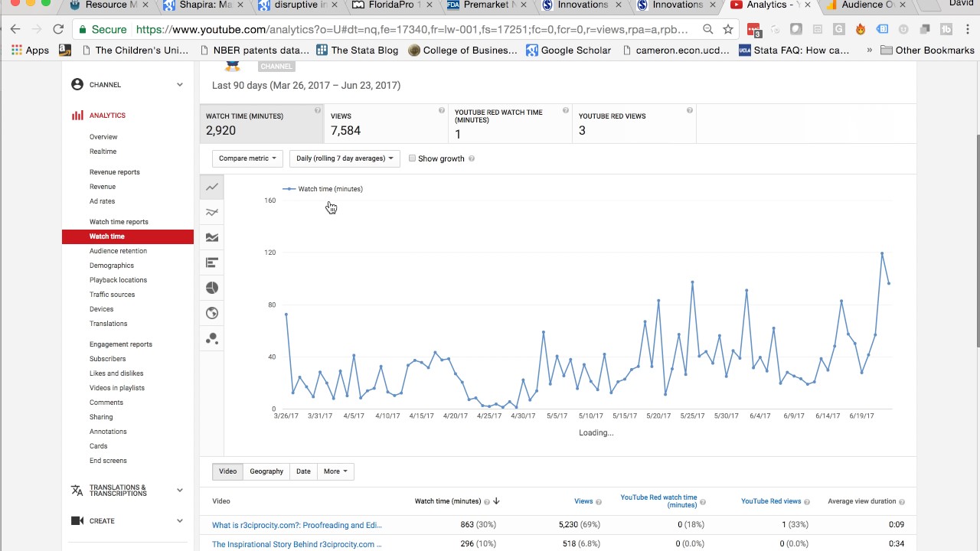Switch to stacked area chart icon
Screen dimensions: 980x551
pos(212,237)
